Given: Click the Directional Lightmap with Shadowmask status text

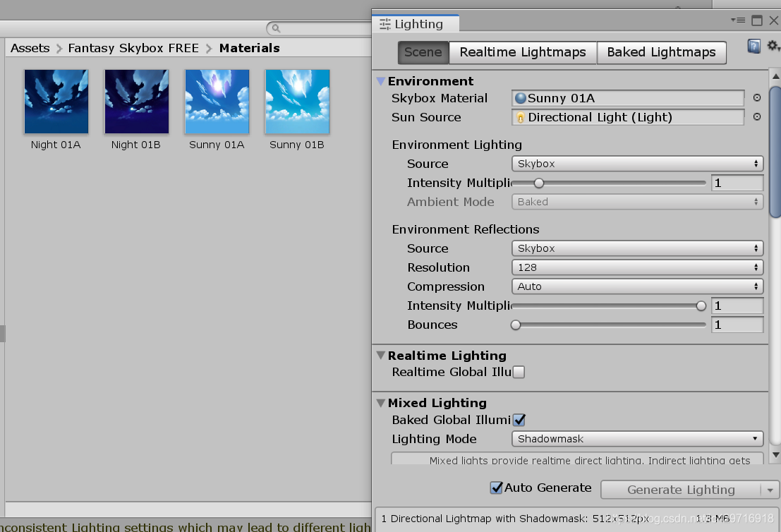Looking at the screenshot, I should click(x=515, y=519).
